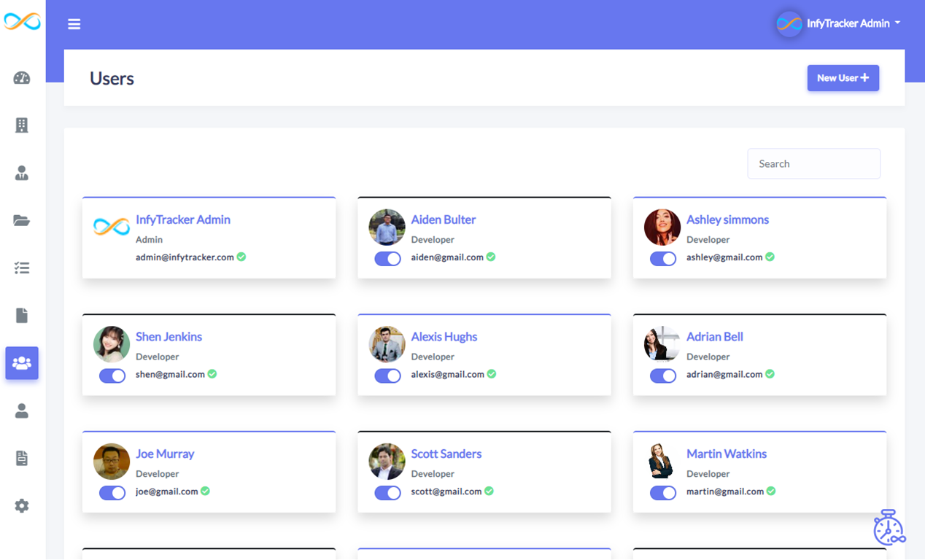This screenshot has width=925, height=560.
Task: Open the Clients section via person icon
Action: pos(22,173)
